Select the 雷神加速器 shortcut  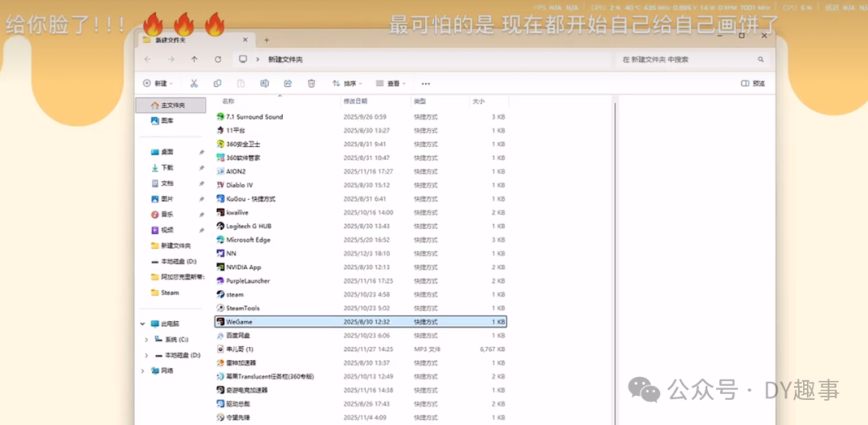[361, 362]
